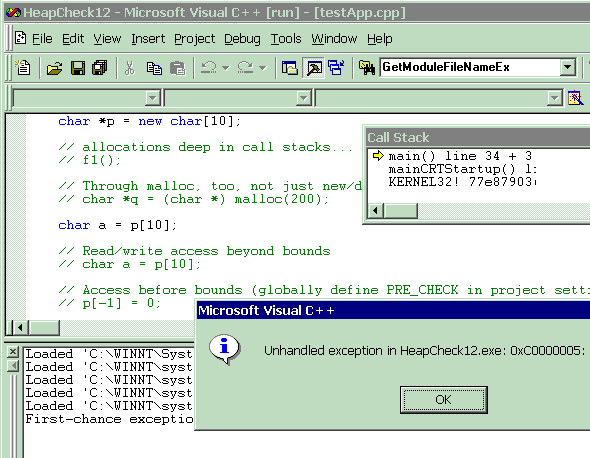
Task: Open the Tools menu
Action: (286, 39)
